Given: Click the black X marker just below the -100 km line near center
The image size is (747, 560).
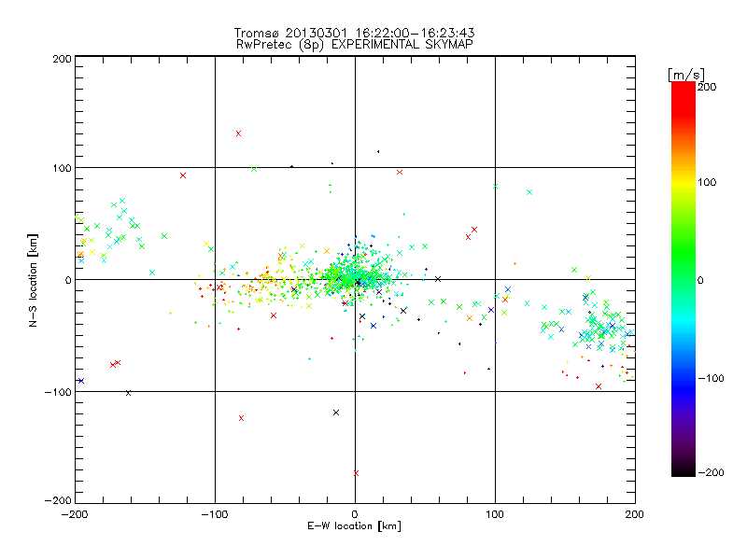Looking at the screenshot, I should (x=336, y=413).
